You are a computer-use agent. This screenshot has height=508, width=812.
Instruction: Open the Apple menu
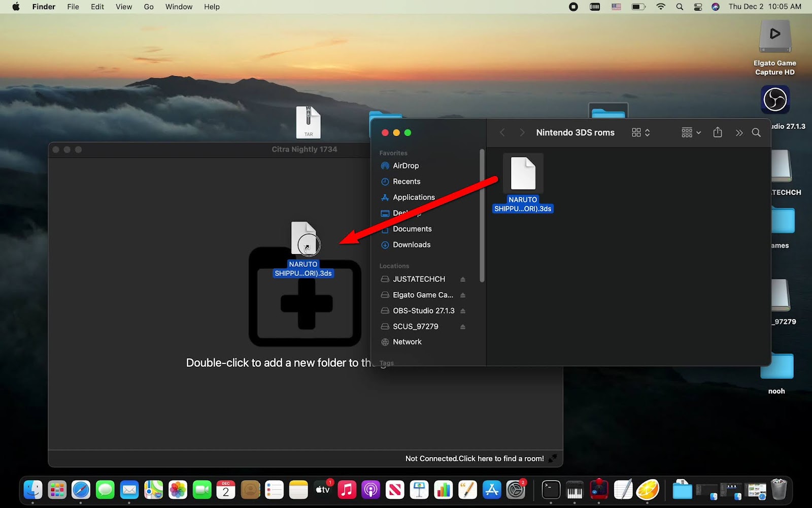(16, 7)
